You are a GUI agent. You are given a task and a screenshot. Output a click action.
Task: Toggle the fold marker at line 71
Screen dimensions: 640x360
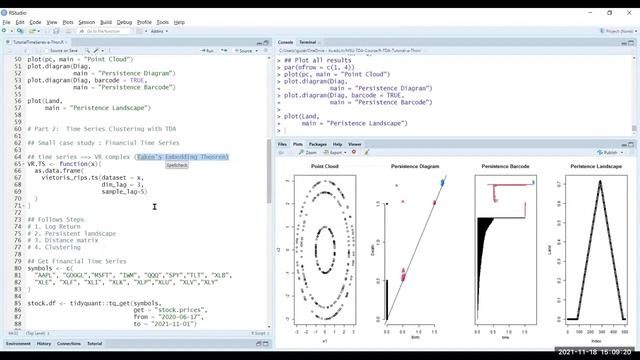pyautogui.click(x=23, y=206)
